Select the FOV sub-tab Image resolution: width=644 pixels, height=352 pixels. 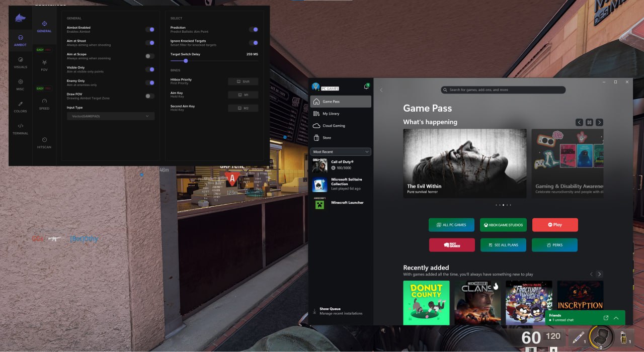coord(44,65)
